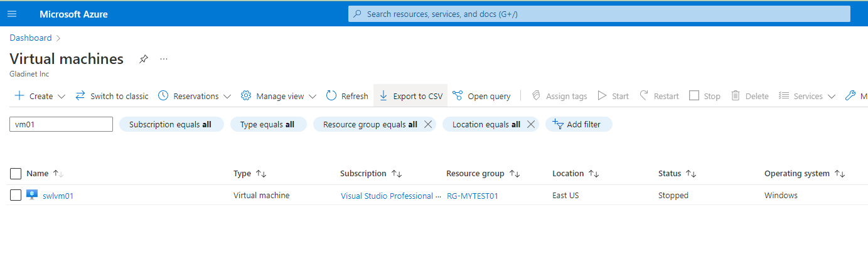Click the Refresh circular arrow icon
Viewport: 868px width, 259px height.
tap(331, 96)
